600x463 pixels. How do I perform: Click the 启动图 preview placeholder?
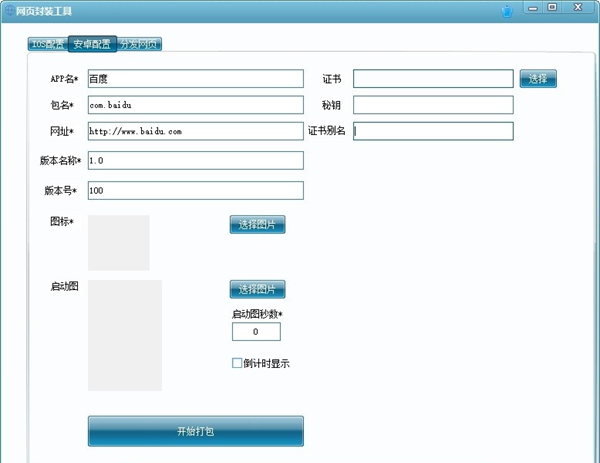[x=125, y=335]
